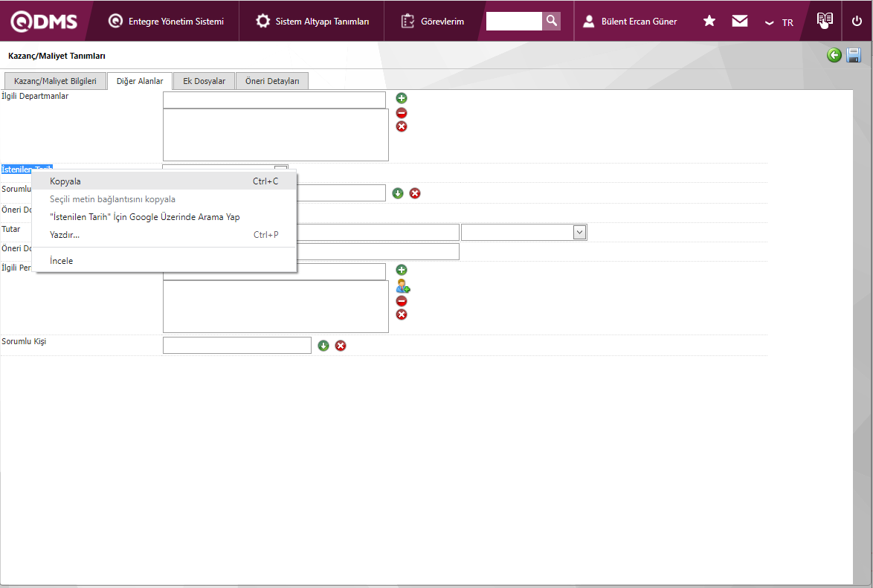Open Sistem Altyapı Tanımları menu
This screenshot has height=588, width=873.
pos(312,21)
